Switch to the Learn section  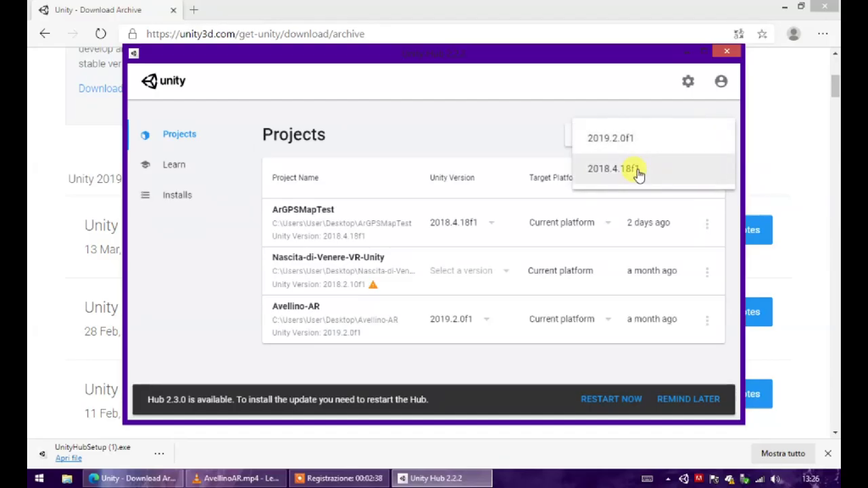pyautogui.click(x=174, y=164)
